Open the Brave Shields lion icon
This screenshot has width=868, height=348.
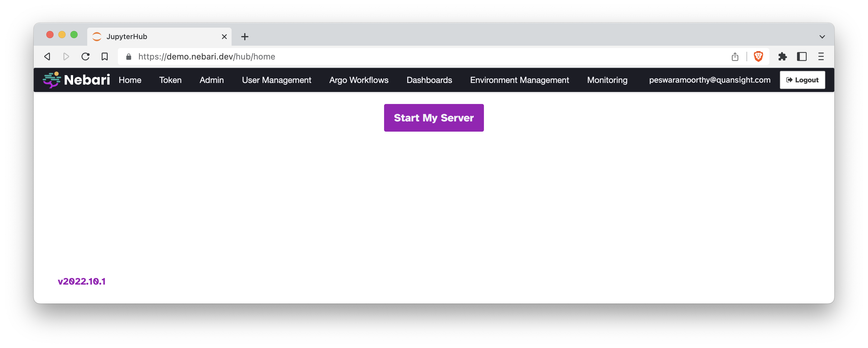click(758, 56)
